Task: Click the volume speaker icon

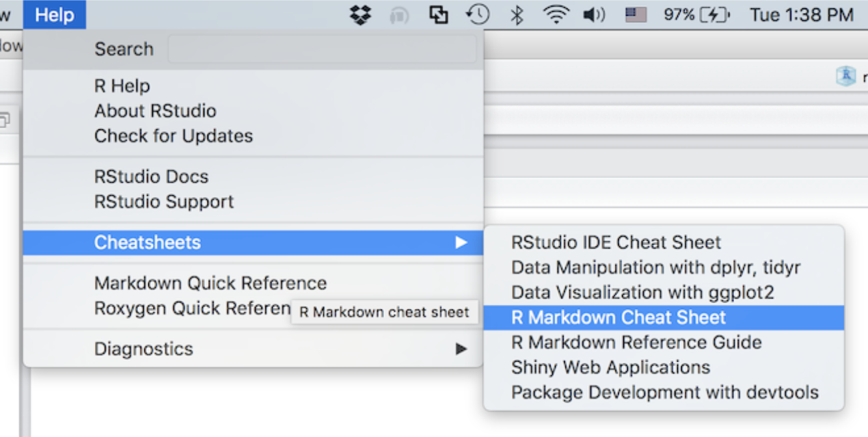Action: pos(593,15)
